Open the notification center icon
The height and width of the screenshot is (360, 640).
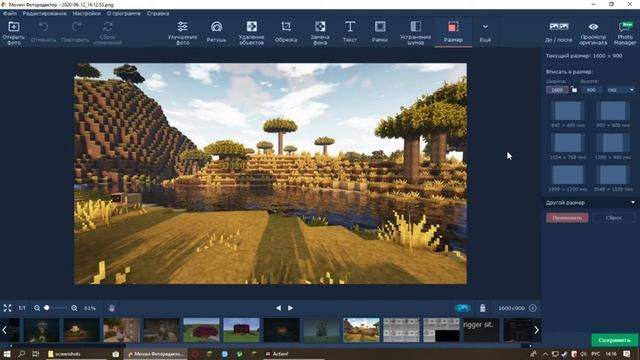pyautogui.click(x=627, y=354)
